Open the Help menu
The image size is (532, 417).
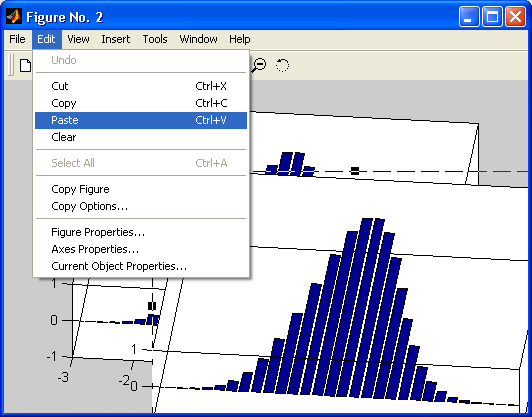coord(240,39)
